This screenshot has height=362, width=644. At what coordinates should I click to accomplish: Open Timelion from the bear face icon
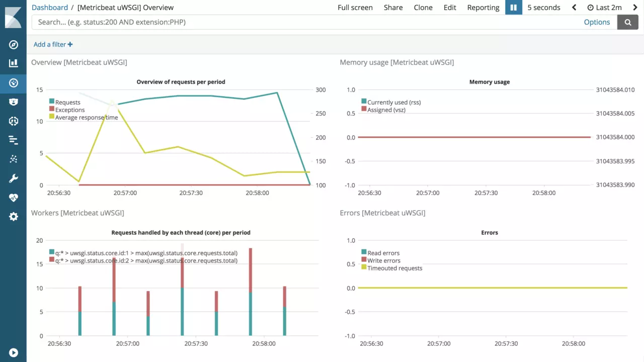14,102
